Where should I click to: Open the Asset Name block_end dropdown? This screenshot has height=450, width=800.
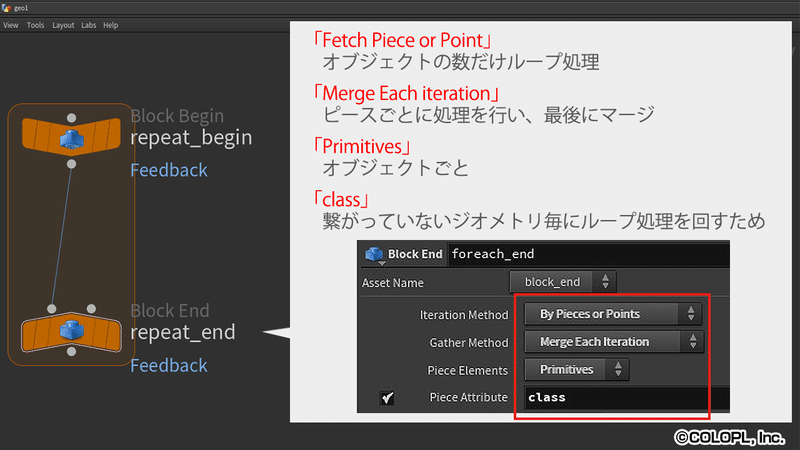563,282
